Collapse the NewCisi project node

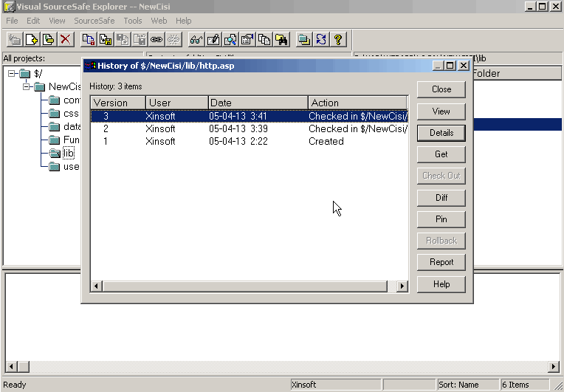27,86
